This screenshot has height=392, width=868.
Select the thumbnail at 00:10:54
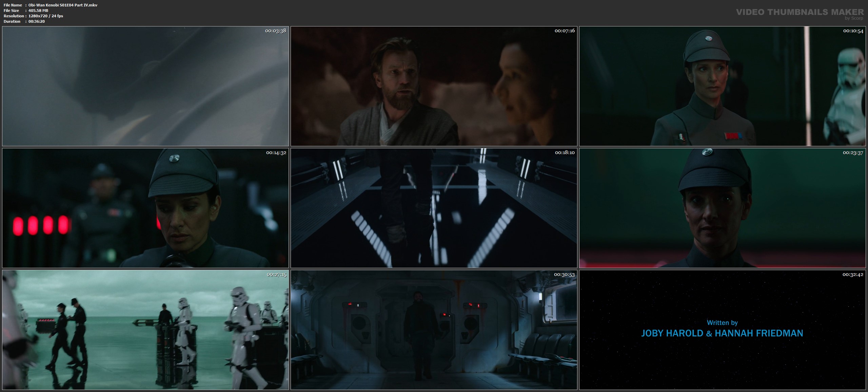(x=722, y=86)
